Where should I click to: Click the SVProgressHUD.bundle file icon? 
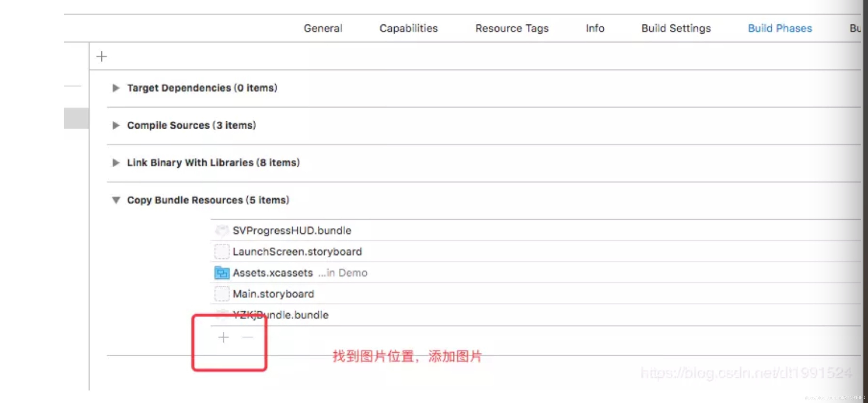[222, 231]
